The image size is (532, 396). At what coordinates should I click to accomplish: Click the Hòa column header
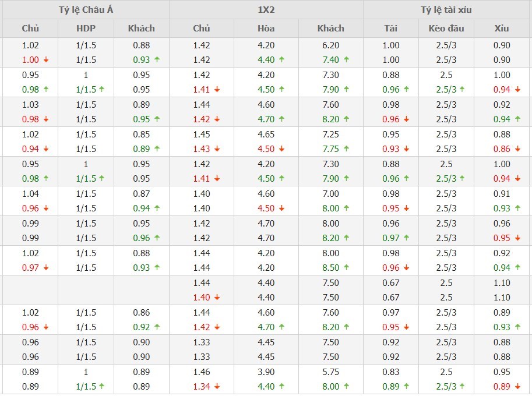coord(266,28)
